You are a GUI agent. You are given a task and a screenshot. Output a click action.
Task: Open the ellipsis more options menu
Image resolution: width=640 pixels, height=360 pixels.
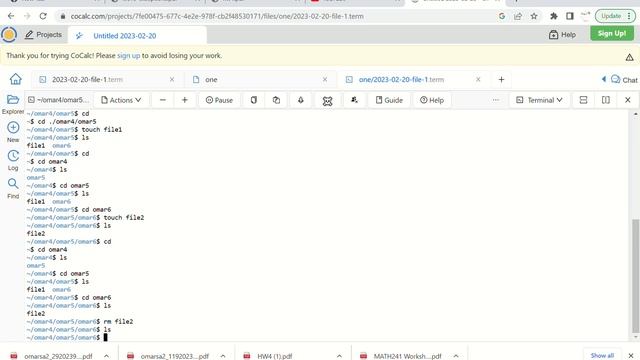coord(496,100)
